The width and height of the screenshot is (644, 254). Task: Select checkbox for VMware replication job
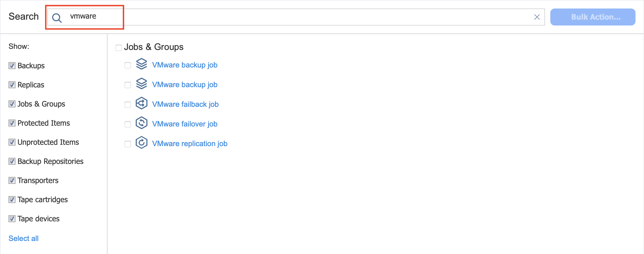(x=128, y=144)
